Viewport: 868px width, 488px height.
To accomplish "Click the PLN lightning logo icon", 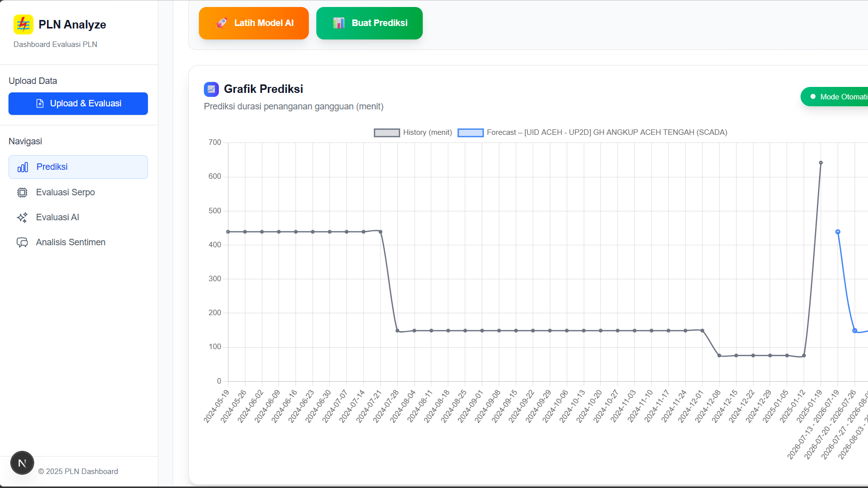I will coord(23,24).
